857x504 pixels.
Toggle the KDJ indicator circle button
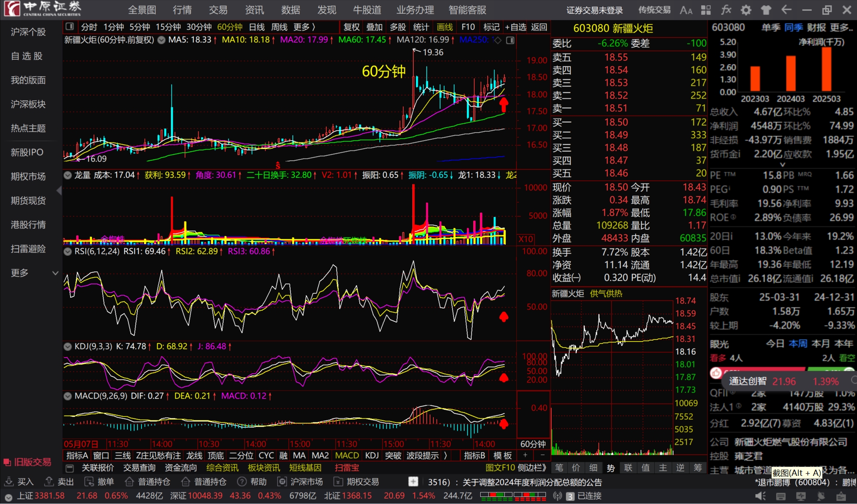point(68,346)
